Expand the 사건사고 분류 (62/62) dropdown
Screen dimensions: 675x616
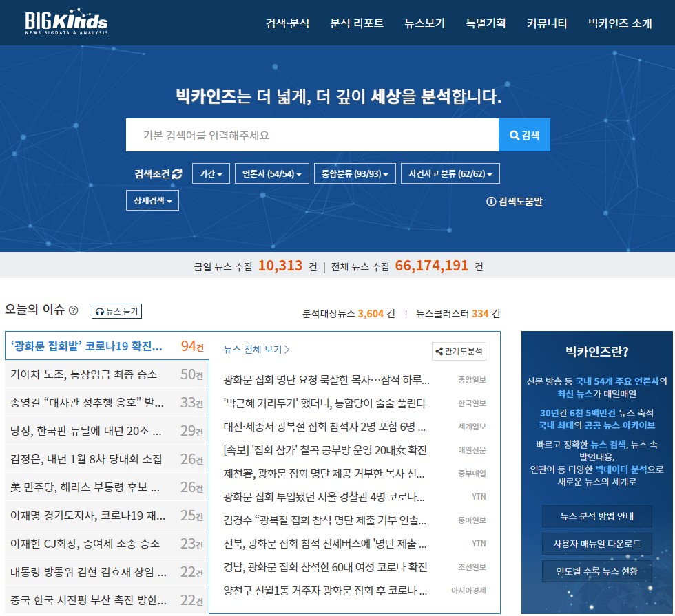pos(450,173)
